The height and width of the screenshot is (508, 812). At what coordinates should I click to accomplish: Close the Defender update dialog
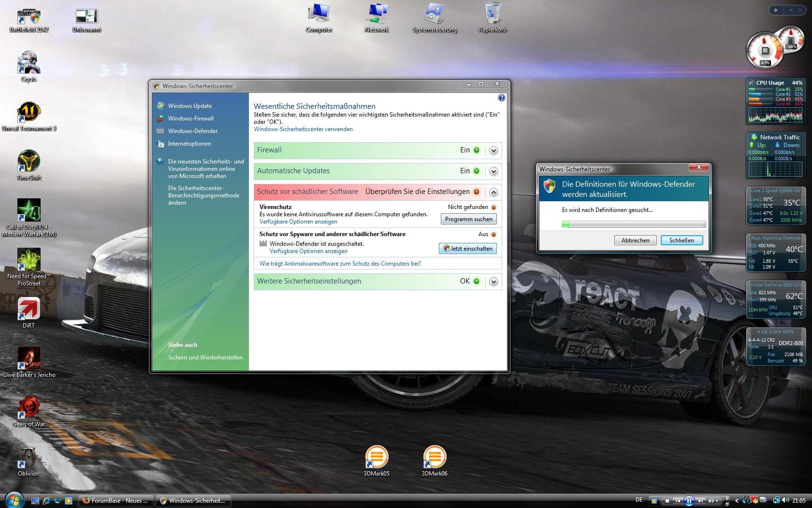pyautogui.click(x=698, y=167)
